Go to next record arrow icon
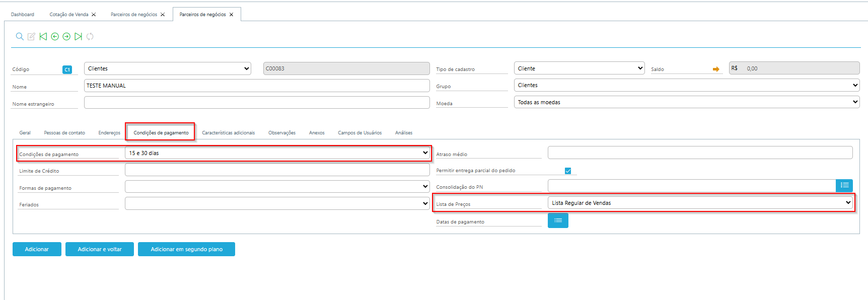 [x=66, y=36]
